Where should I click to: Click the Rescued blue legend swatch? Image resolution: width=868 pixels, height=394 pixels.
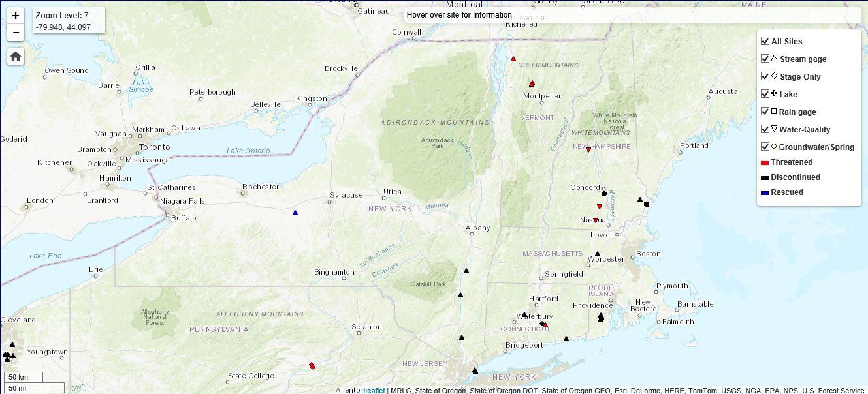765,193
